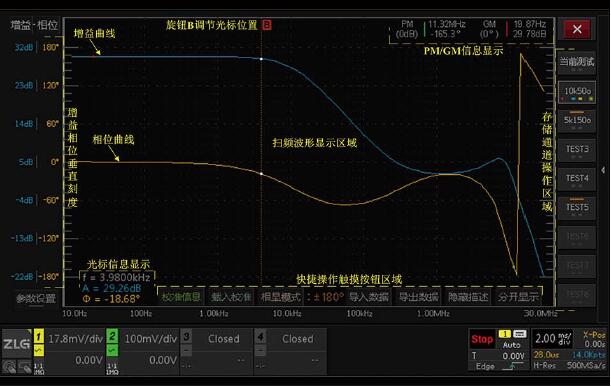Viewport: 611px width, 387px height.
Task: Click the white keyboard icon beside Auto
Action: tap(519, 334)
